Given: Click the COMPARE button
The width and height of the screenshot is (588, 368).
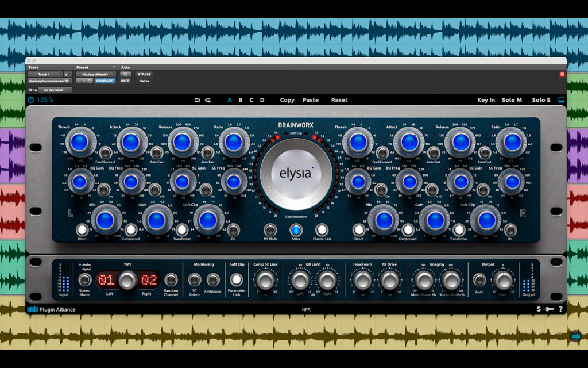Looking at the screenshot, I should coord(105,80).
